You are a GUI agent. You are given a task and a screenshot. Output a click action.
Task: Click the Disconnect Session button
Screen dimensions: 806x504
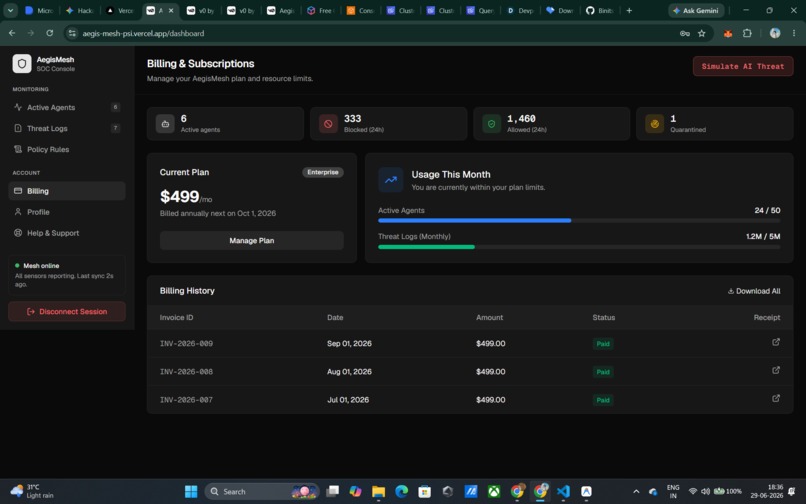(x=67, y=312)
